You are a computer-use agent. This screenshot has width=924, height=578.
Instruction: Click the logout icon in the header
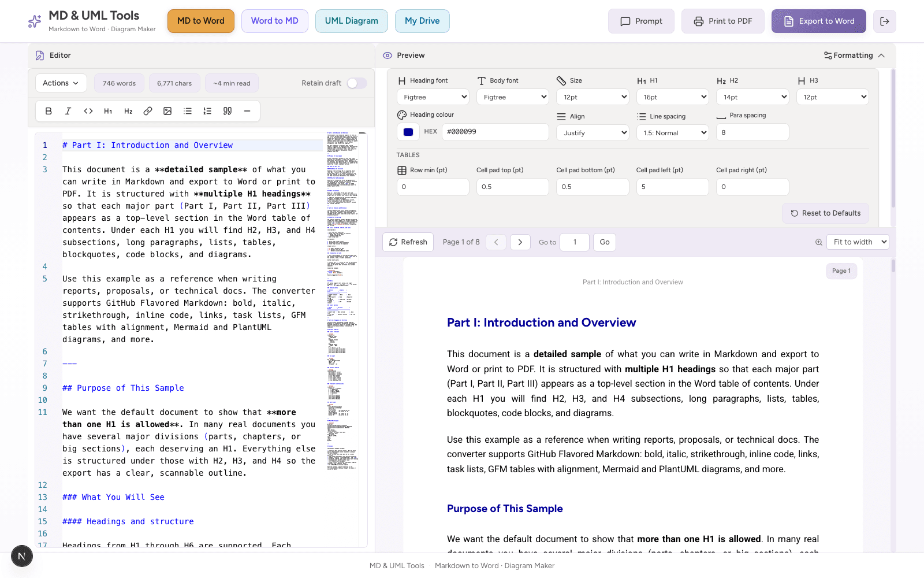tap(885, 21)
